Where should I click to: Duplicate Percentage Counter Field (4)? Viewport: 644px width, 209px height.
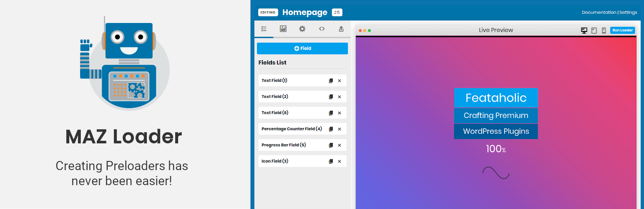click(331, 129)
